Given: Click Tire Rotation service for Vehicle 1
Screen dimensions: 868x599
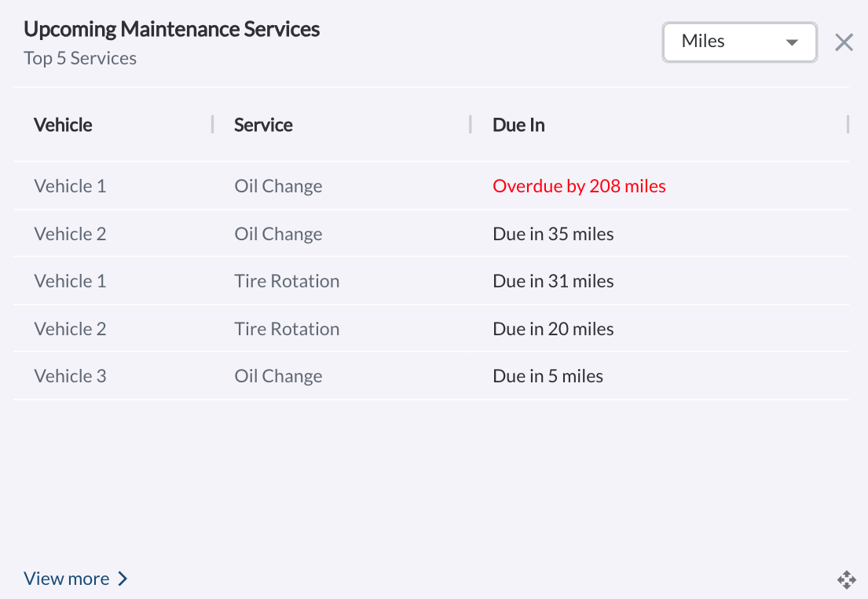Looking at the screenshot, I should point(287,281).
